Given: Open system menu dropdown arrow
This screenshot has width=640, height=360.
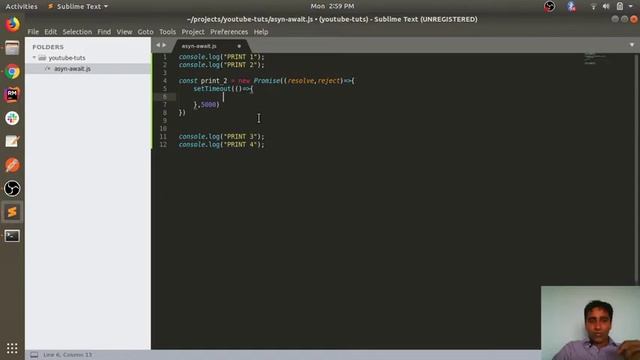Looking at the screenshot, I should coord(631,7).
